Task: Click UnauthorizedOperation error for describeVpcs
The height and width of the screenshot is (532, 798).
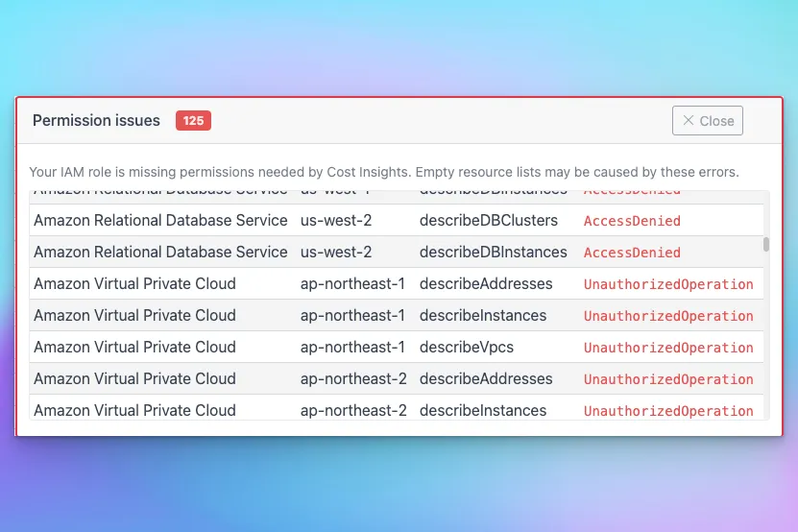Action: 668,348
